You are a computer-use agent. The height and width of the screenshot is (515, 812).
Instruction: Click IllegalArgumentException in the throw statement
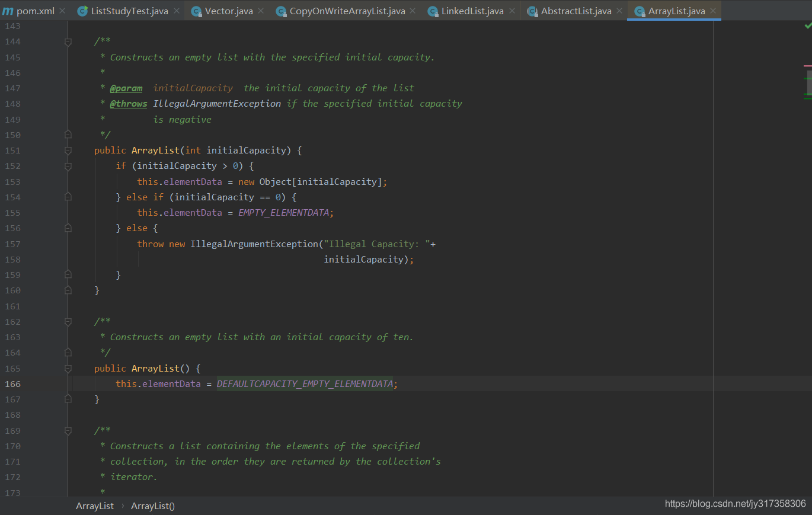(x=254, y=244)
